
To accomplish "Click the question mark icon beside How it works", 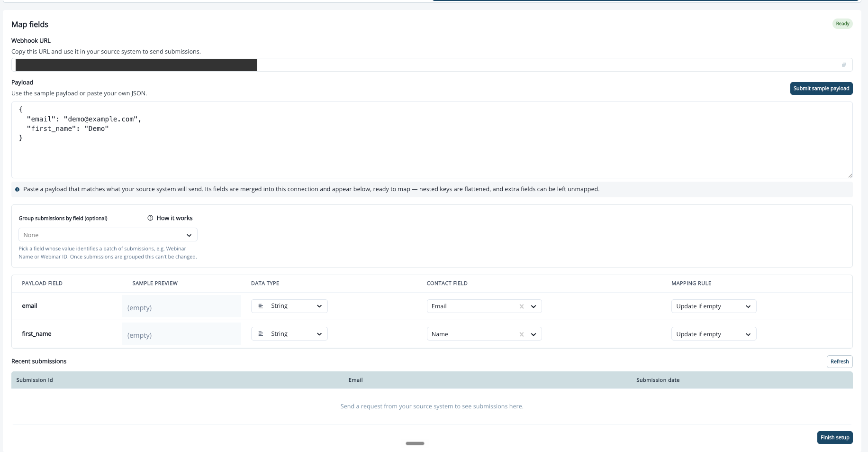I will pyautogui.click(x=150, y=218).
